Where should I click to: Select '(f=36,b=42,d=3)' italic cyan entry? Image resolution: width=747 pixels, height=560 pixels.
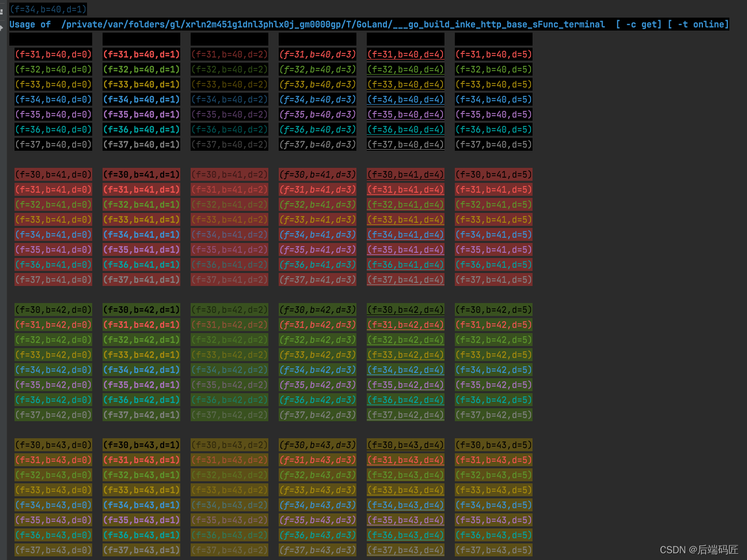click(x=318, y=400)
